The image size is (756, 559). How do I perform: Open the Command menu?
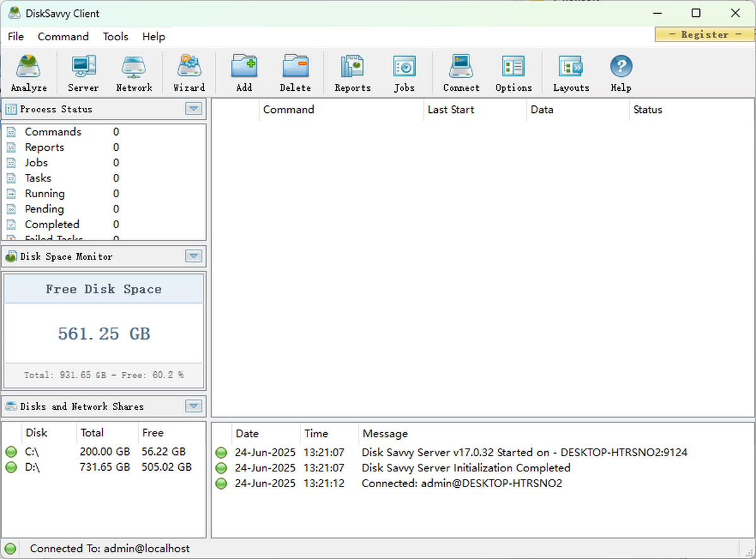63,37
